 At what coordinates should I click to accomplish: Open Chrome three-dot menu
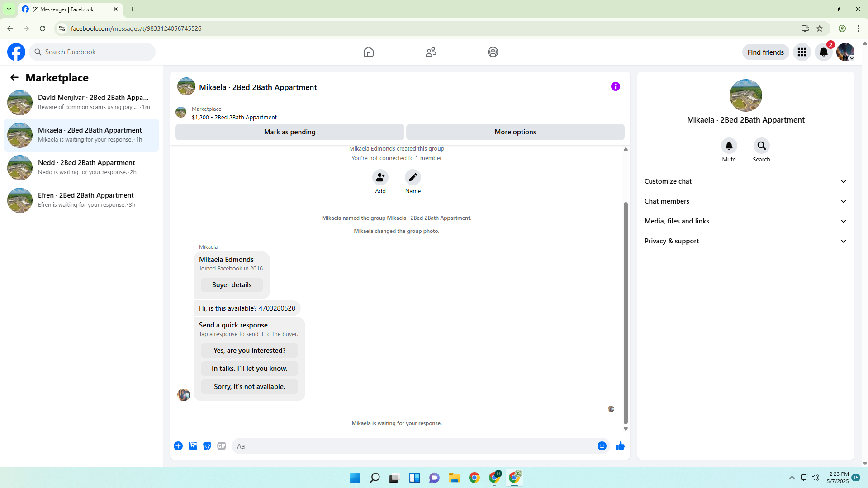pyautogui.click(x=859, y=28)
